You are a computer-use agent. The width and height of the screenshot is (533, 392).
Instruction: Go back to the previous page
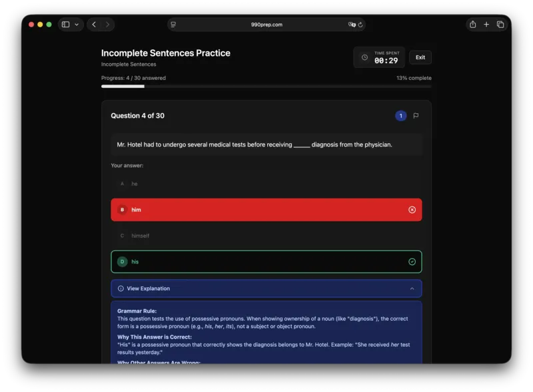click(94, 25)
